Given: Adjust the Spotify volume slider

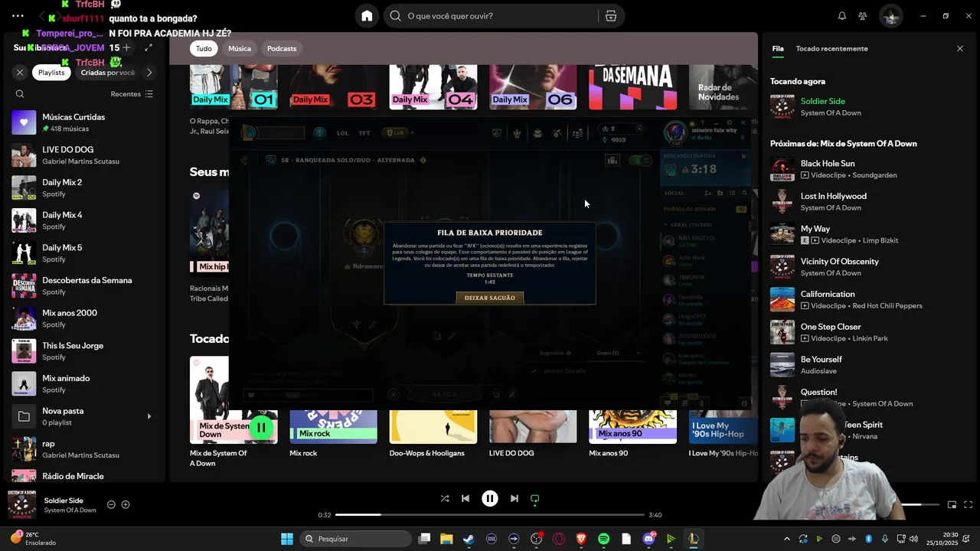Looking at the screenshot, I should [919, 505].
